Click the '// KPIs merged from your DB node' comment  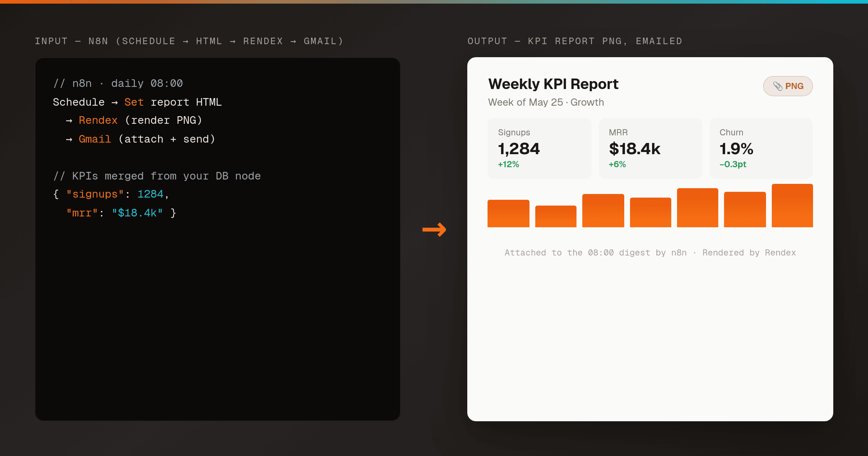(x=157, y=176)
